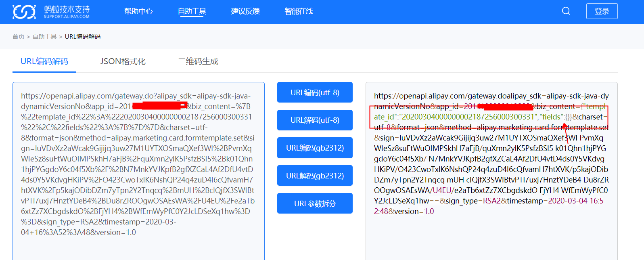Run URL编码(gb2312) encoding
Image resolution: width=644 pixels, height=260 pixels.
coord(315,148)
